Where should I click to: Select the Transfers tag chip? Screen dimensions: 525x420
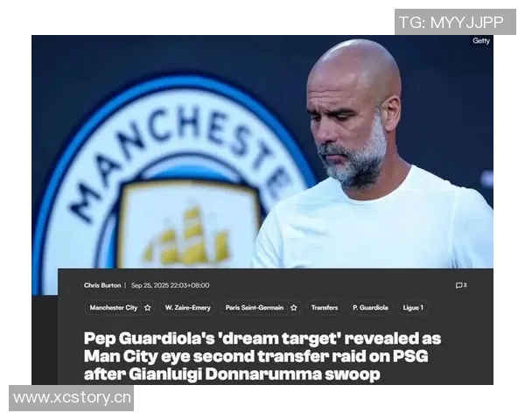pos(325,308)
